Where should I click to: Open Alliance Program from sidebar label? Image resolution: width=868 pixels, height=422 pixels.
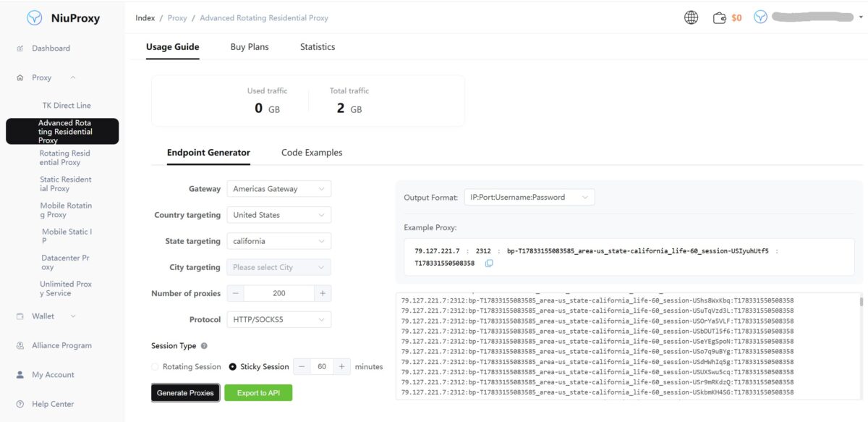tap(61, 346)
